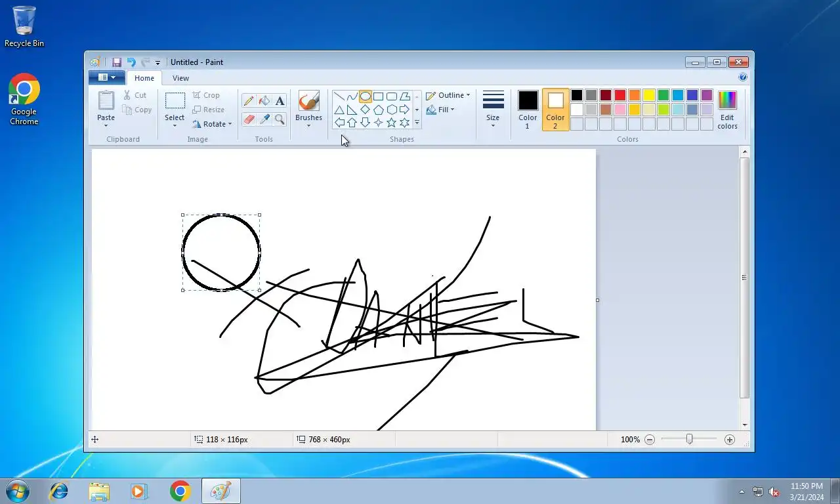Choose the straight Line shape

[339, 96]
